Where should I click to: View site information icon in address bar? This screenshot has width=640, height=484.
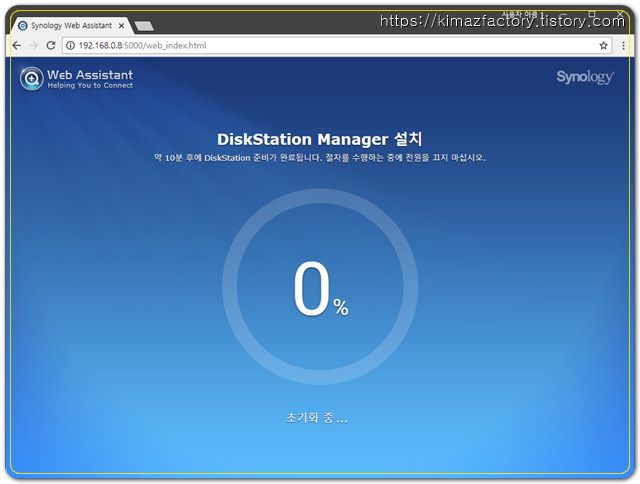[x=70, y=45]
